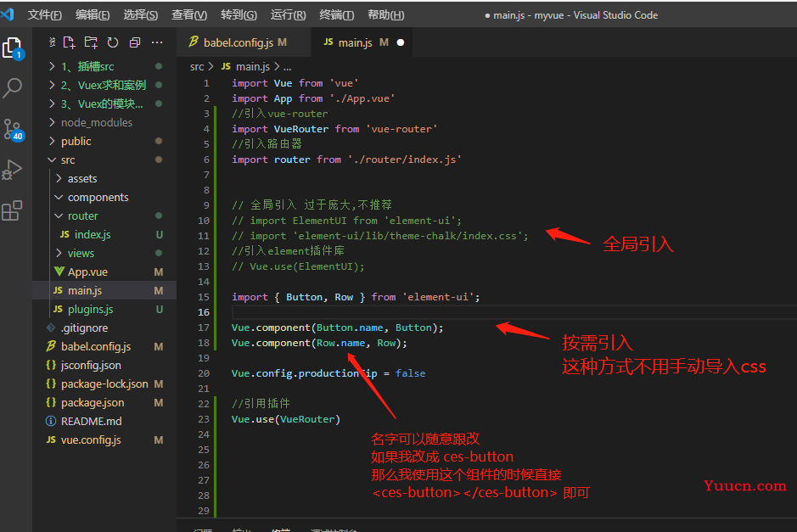
Task: Open index.js in router folder
Action: pyautogui.click(x=104, y=234)
